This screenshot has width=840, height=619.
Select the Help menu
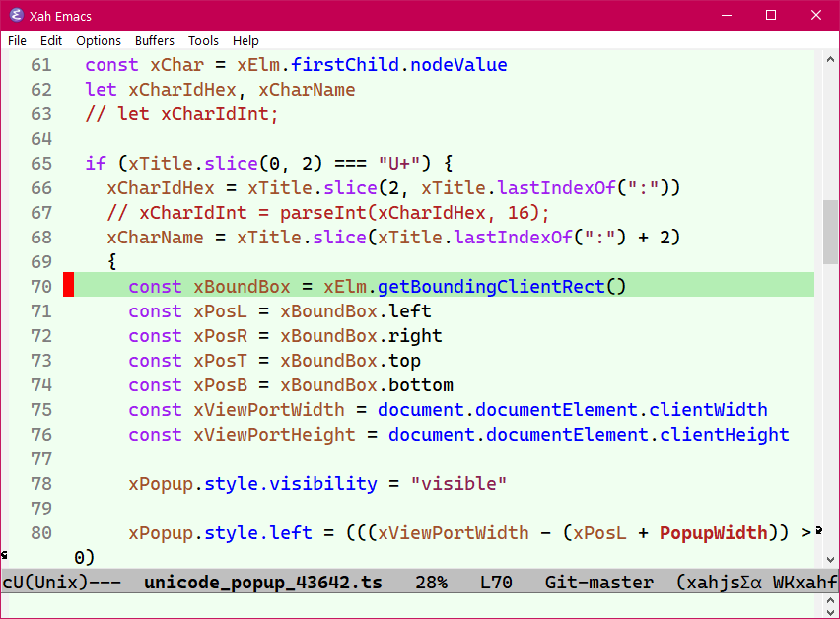point(245,40)
